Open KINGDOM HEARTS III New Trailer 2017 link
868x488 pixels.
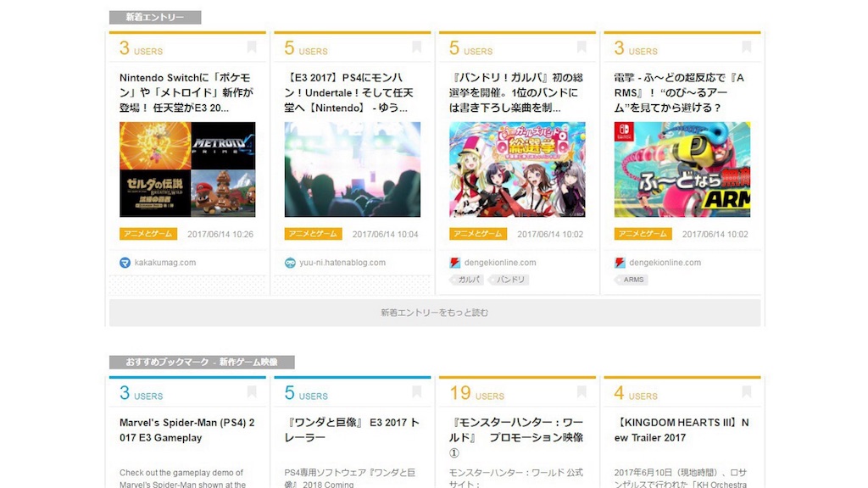682,430
